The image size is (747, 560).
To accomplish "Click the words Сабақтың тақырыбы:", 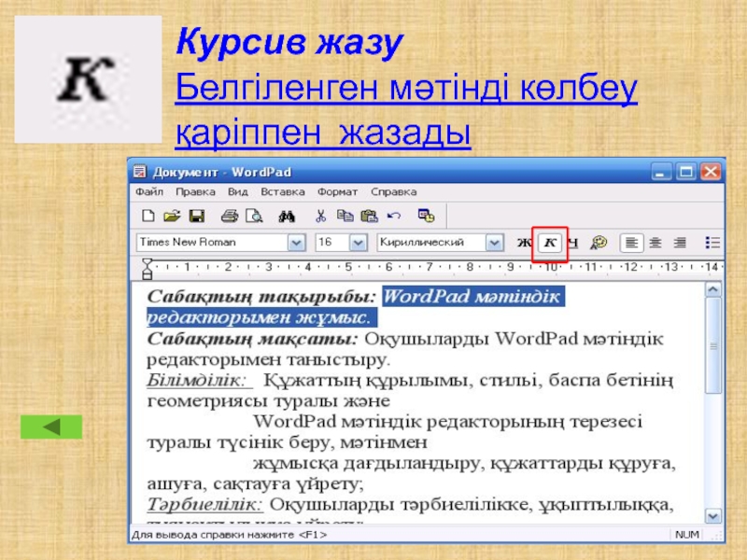I will [261, 297].
